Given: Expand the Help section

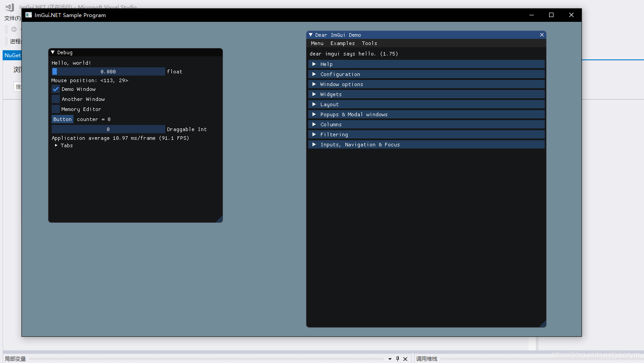Looking at the screenshot, I should click(426, 64).
